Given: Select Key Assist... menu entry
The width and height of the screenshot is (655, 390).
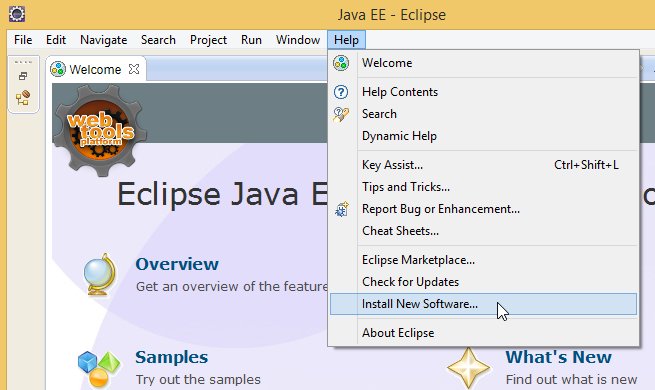Looking at the screenshot, I should click(483, 165).
